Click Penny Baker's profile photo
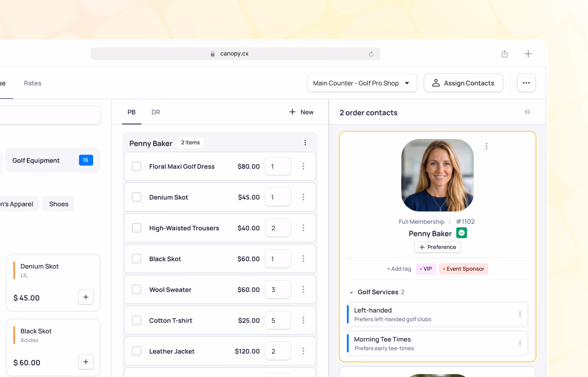Image resolution: width=588 pixels, height=377 pixels. coord(437,175)
